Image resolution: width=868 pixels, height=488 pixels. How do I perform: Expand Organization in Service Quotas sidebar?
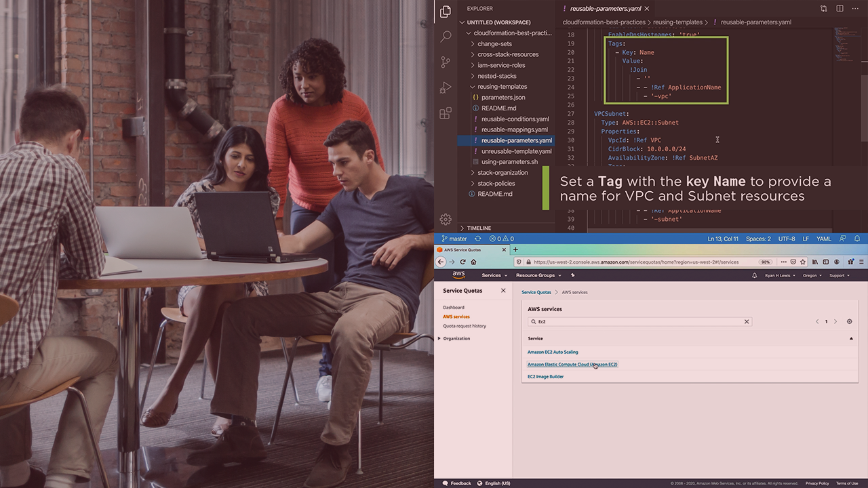456,338
